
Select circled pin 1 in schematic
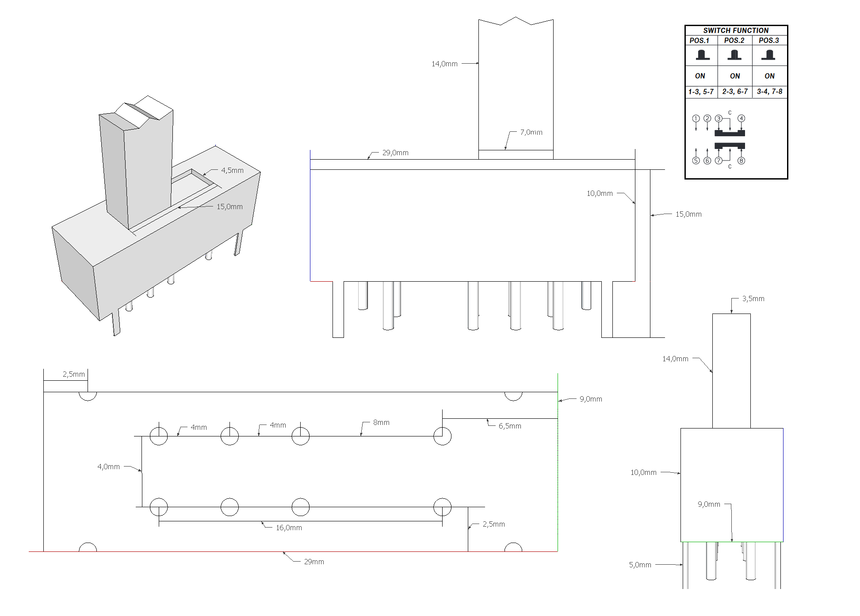click(x=696, y=119)
